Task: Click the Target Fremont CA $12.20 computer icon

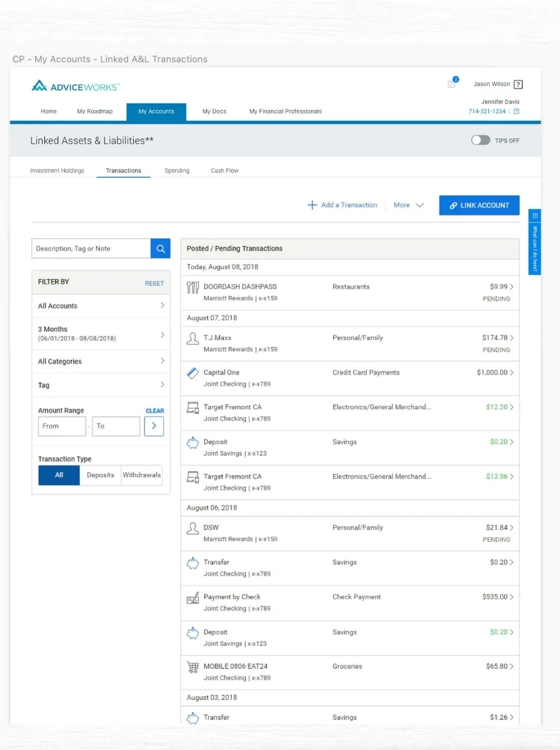Action: 192,408
